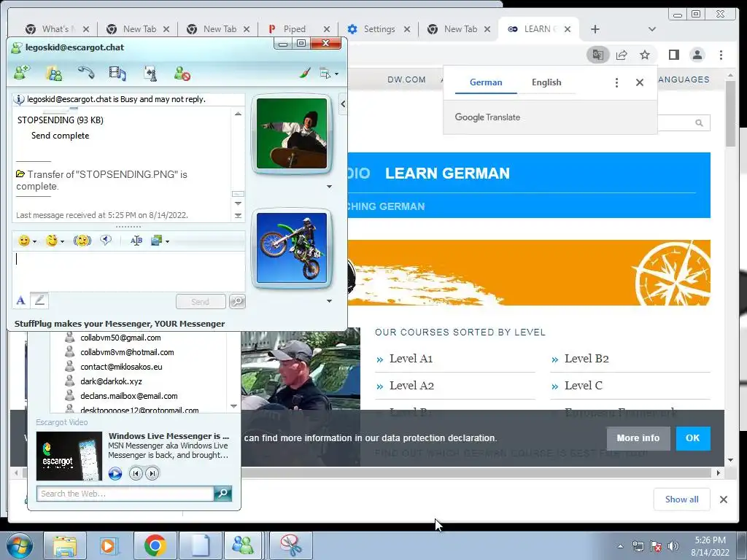Switch to the Piped browser tab
The image size is (747, 560).
tap(298, 29)
